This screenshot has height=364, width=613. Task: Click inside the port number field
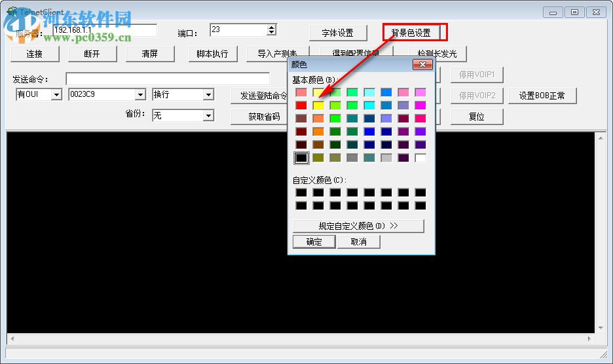pyautogui.click(x=238, y=29)
